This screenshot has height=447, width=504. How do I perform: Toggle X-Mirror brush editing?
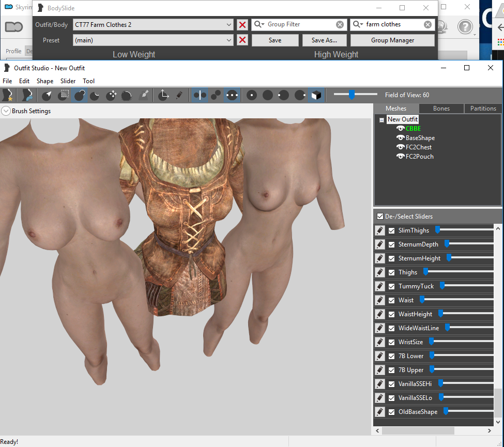click(x=200, y=95)
